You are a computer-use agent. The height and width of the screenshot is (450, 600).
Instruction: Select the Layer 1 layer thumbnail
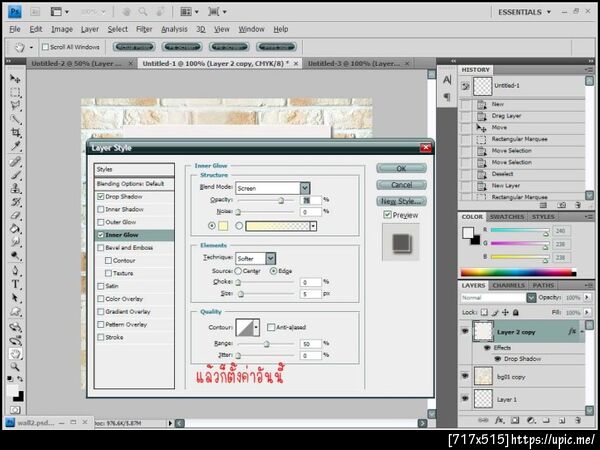tap(483, 399)
